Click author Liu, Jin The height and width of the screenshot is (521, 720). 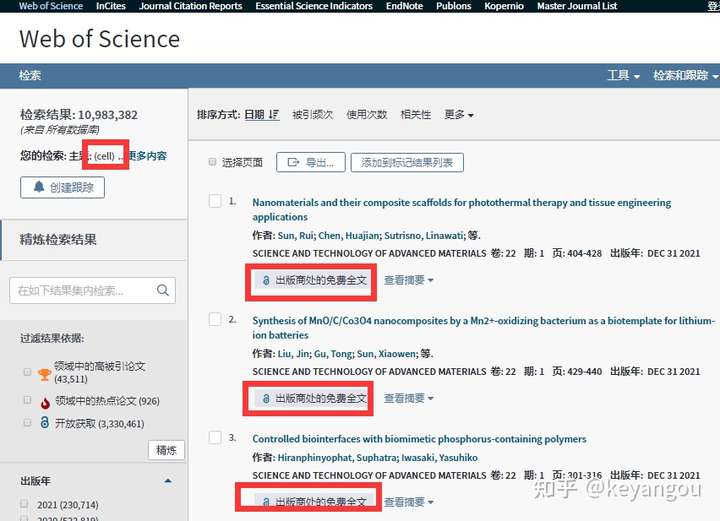click(x=293, y=353)
